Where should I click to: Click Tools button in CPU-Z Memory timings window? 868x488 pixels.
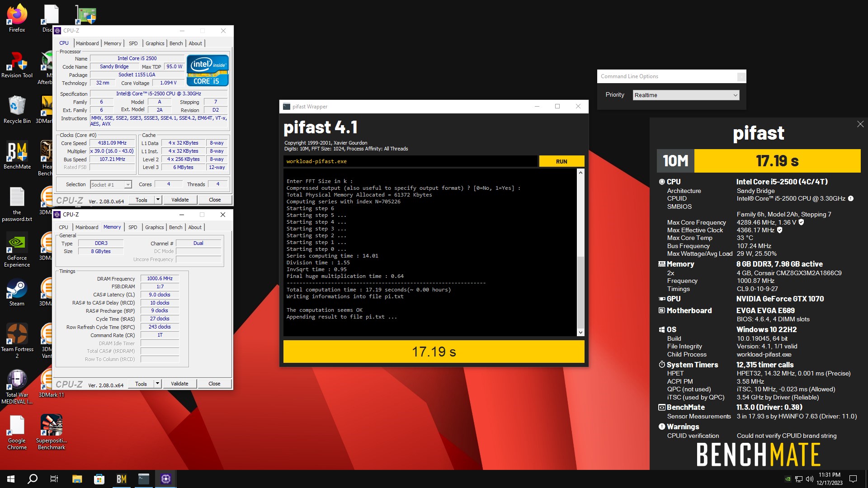(x=141, y=384)
